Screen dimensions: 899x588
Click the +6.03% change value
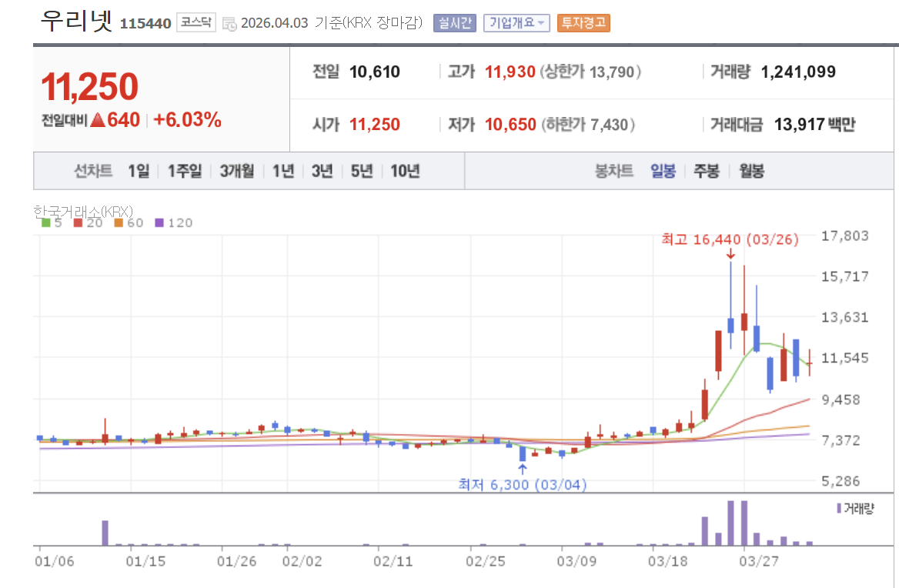coord(188,120)
